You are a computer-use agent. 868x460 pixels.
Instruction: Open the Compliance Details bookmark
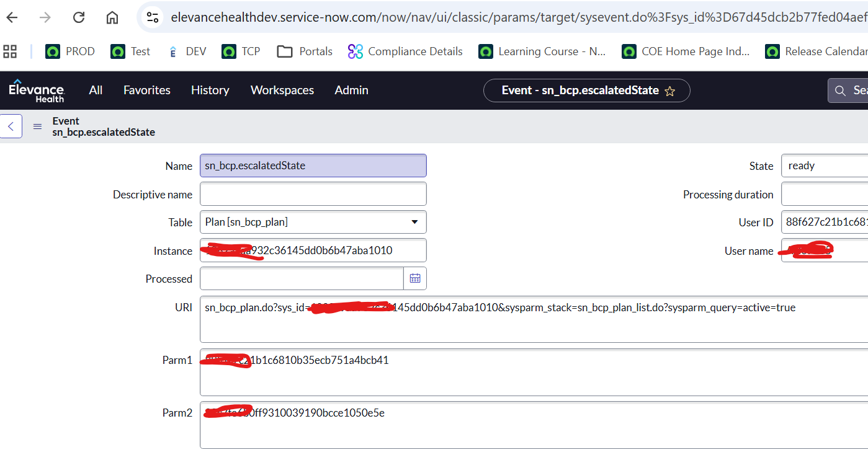[x=405, y=51]
